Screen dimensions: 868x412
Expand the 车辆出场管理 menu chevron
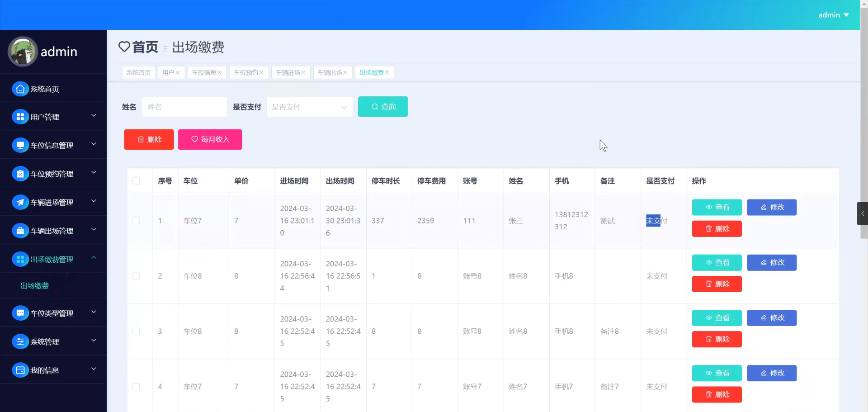click(94, 230)
